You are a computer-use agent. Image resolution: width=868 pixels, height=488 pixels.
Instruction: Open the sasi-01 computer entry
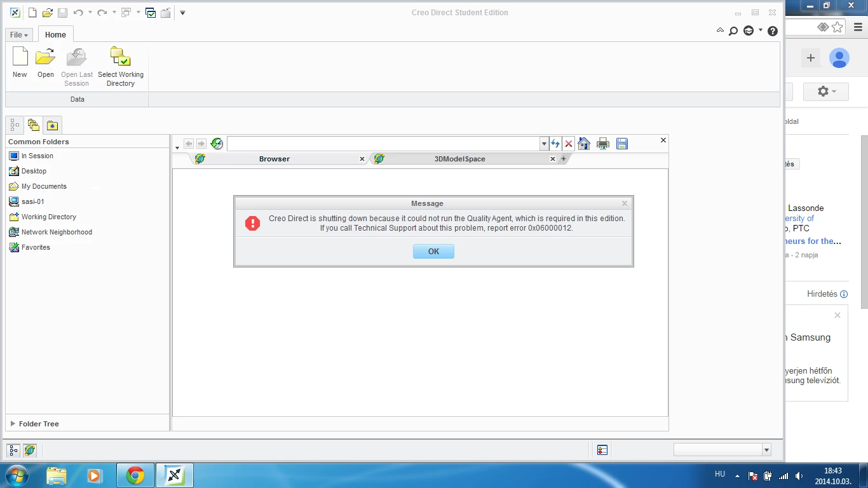click(32, 201)
